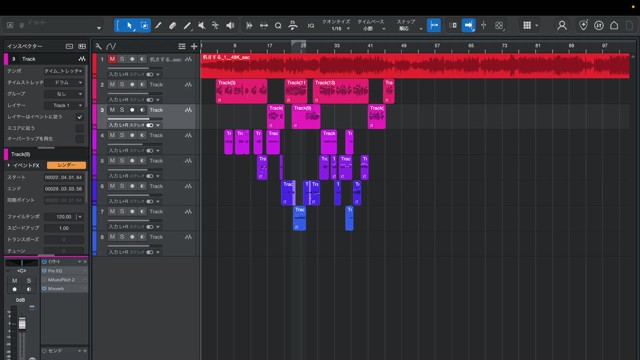Image resolution: width=640 pixels, height=360 pixels.
Task: Click the waveform icon on track 2
Action: 188,84
